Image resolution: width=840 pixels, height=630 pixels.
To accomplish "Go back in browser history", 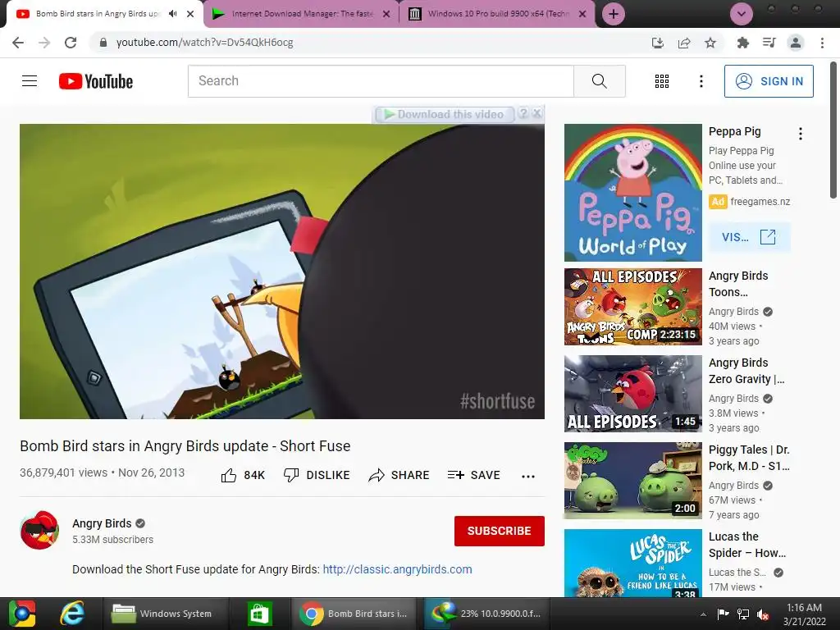I will pos(18,43).
